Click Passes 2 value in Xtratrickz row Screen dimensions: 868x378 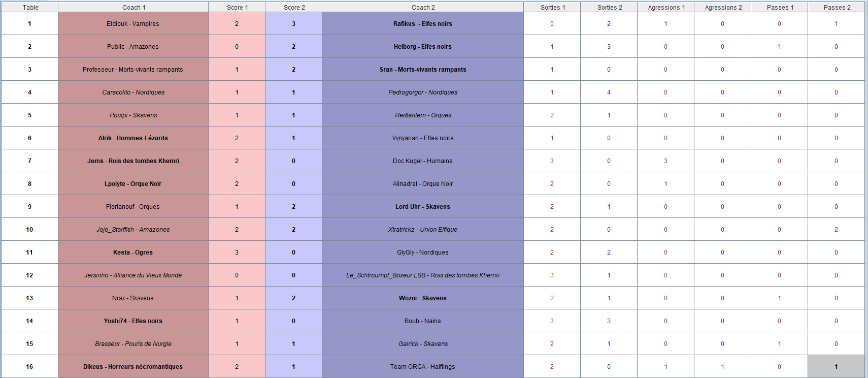point(836,230)
